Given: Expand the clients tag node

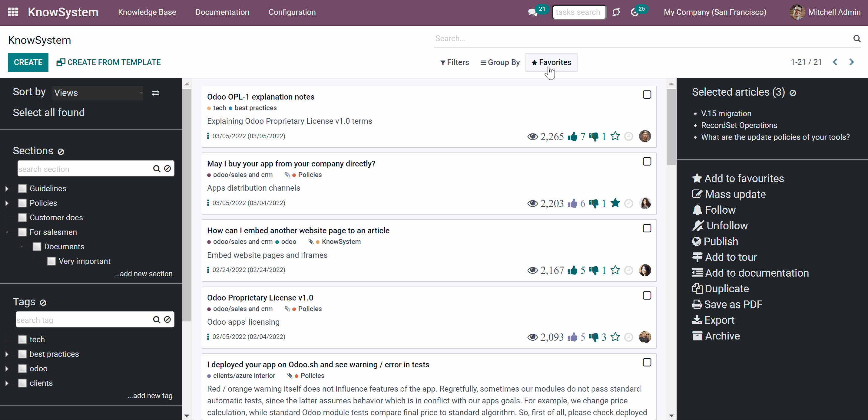Looking at the screenshot, I should (7, 383).
